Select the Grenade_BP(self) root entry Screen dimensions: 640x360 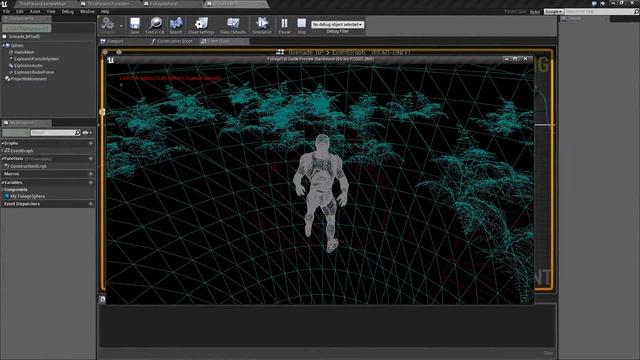pyautogui.click(x=24, y=37)
